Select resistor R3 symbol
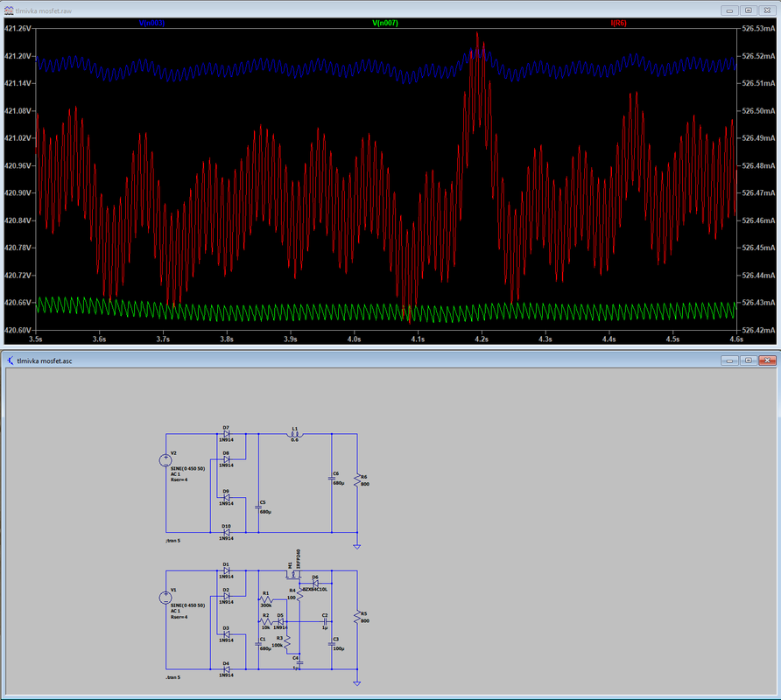Screen dimensions: 781x700 [x=287, y=644]
